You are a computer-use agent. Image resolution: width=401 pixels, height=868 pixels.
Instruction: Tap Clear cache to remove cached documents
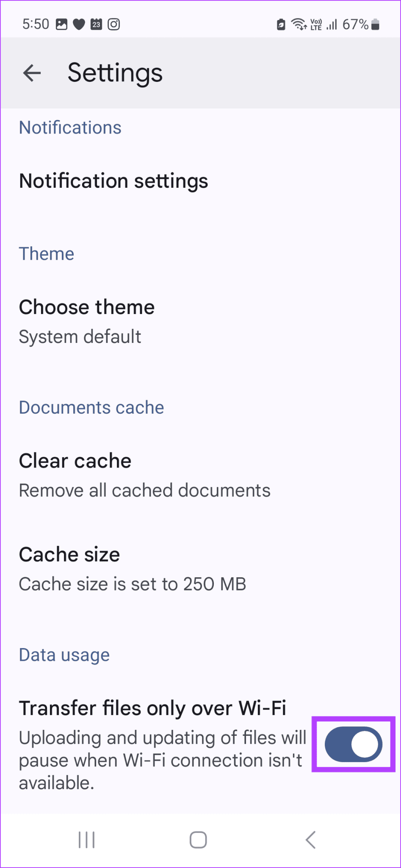click(75, 461)
